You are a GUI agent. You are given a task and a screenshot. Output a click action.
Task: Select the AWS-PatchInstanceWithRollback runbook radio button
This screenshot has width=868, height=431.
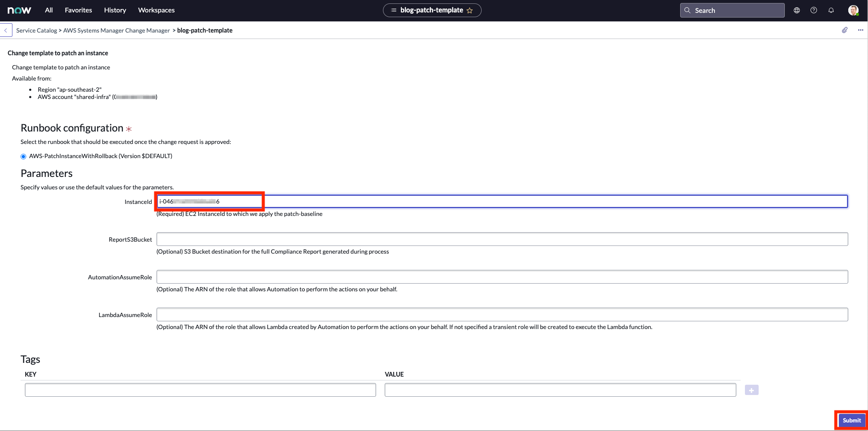pos(24,156)
